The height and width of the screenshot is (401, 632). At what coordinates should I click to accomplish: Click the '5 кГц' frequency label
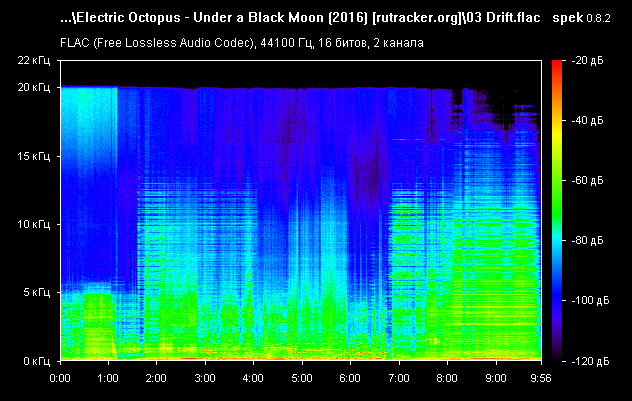coord(37,292)
